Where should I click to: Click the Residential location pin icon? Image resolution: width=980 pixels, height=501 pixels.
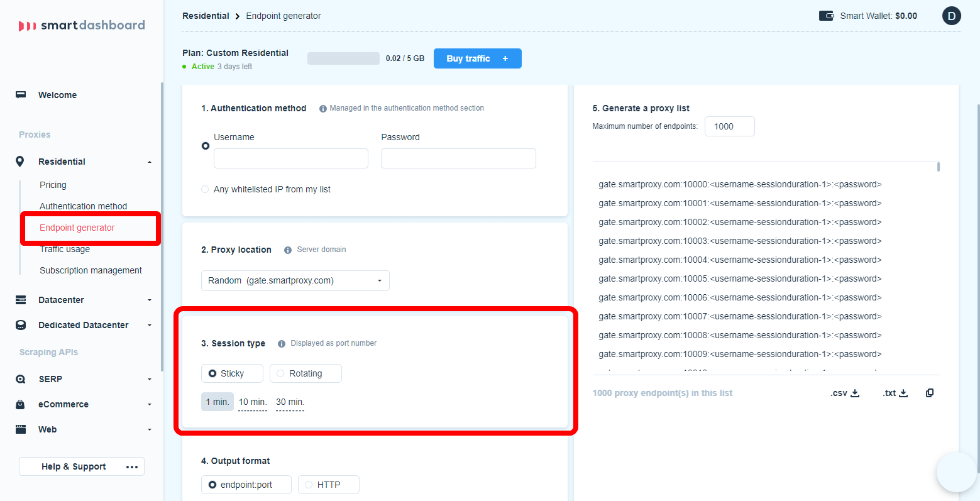point(20,162)
